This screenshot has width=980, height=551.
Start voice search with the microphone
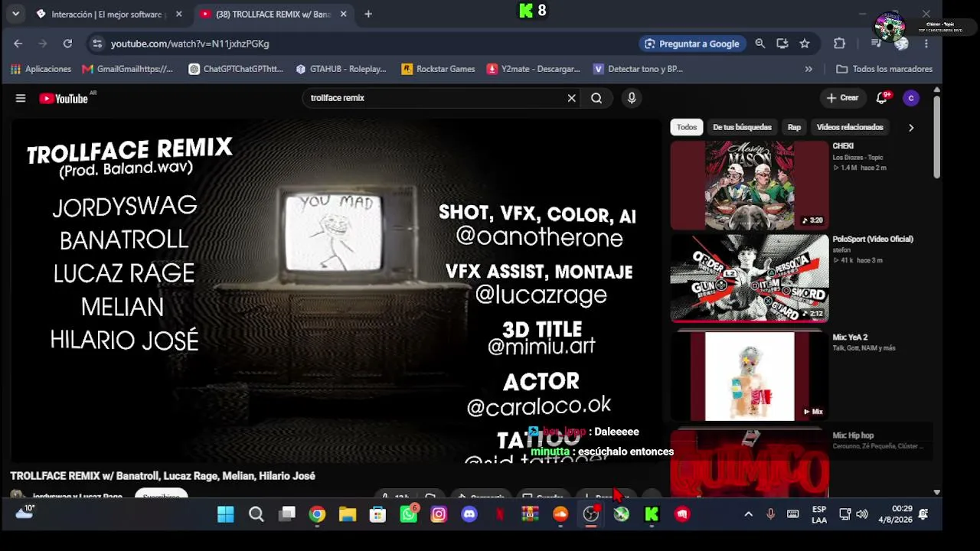[632, 98]
